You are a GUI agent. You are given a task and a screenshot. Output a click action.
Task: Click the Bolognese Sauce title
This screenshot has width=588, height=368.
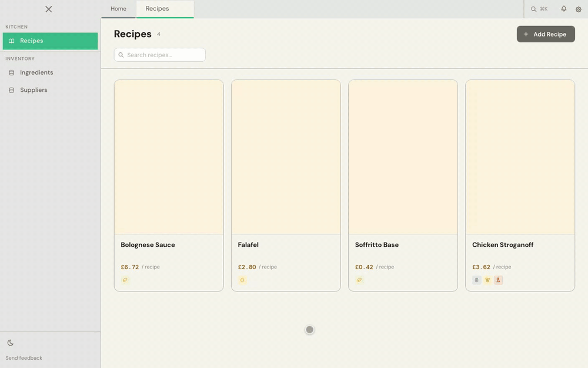(x=148, y=245)
